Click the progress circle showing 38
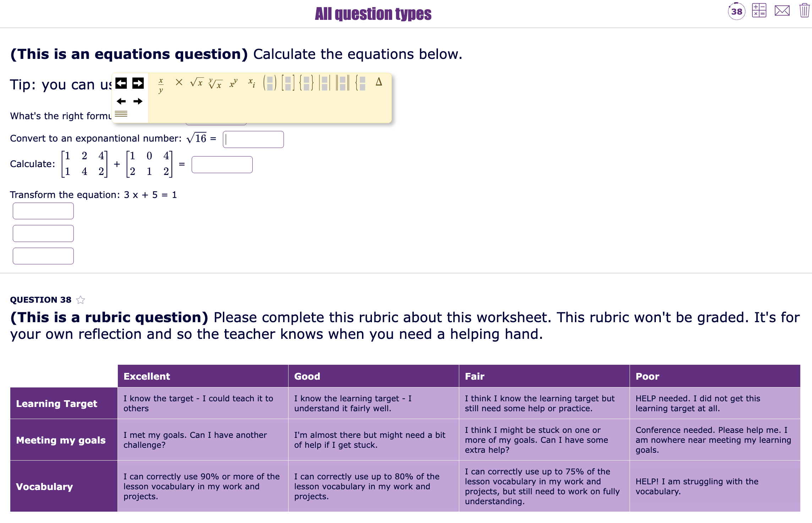The width and height of the screenshot is (812, 523). coord(737,12)
